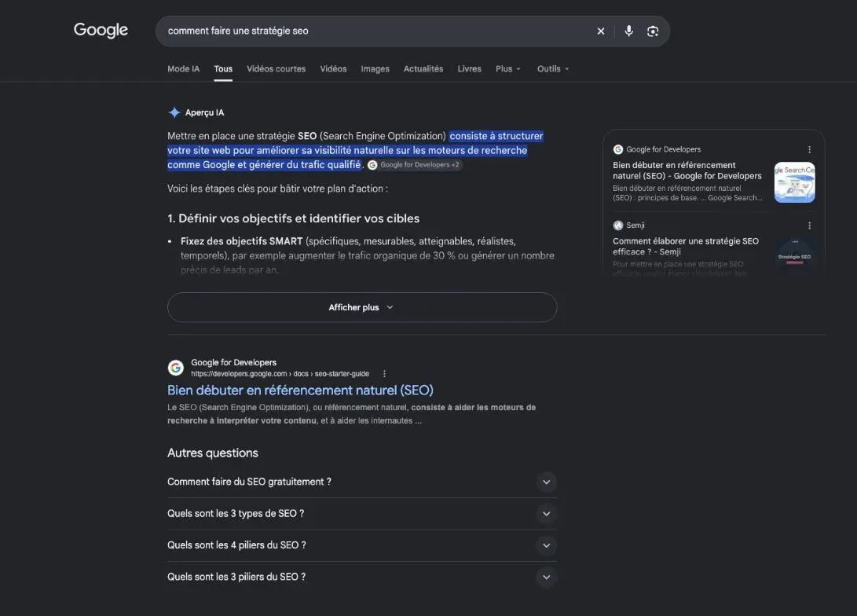Open the Livres tab
This screenshot has width=857, height=616.
click(x=470, y=69)
